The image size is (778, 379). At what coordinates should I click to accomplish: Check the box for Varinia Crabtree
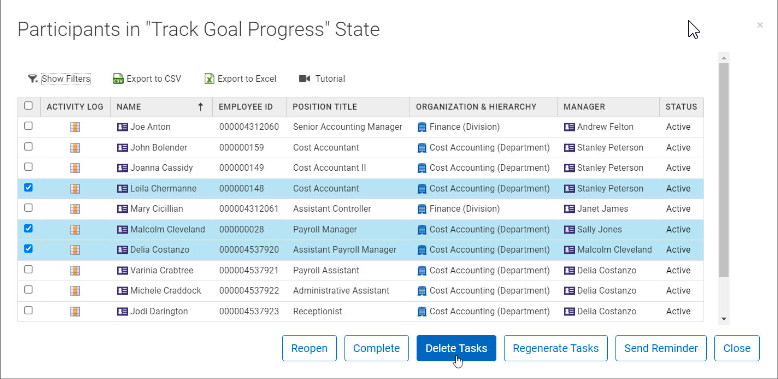point(28,269)
